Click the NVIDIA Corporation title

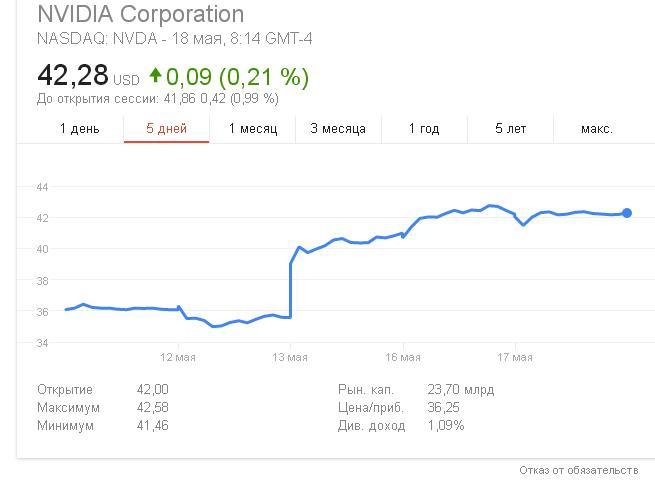click(140, 15)
